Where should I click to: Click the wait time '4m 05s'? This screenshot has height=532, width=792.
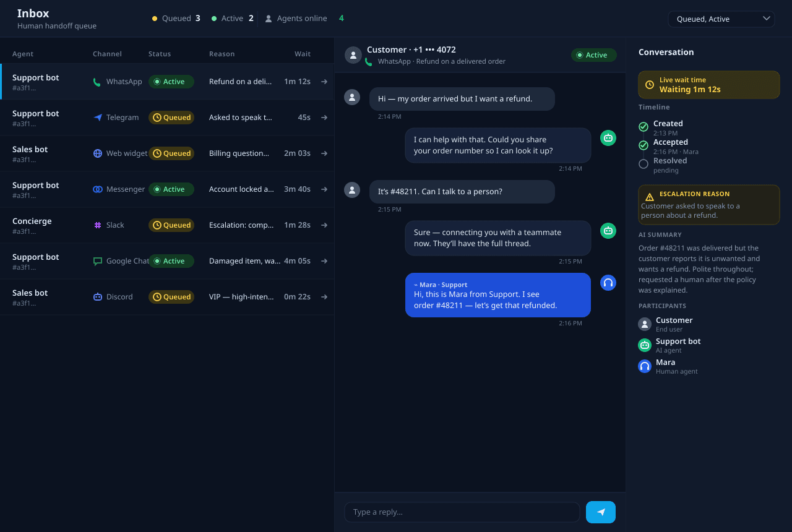click(x=297, y=261)
